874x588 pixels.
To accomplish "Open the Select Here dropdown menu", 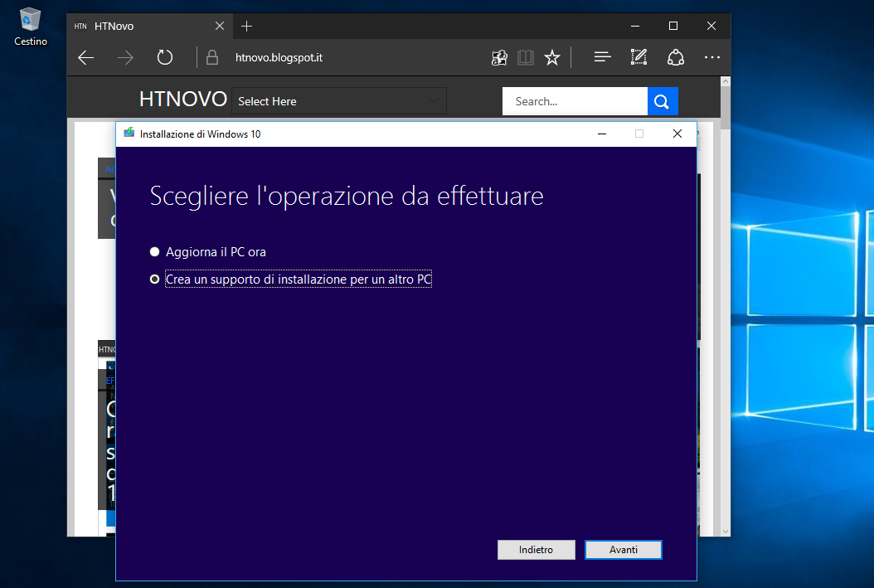I will point(339,101).
